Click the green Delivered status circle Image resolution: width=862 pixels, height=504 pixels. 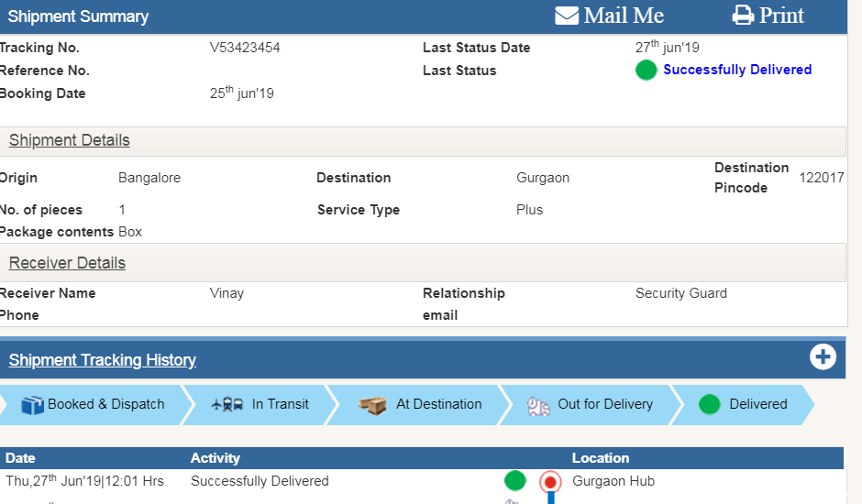[709, 404]
